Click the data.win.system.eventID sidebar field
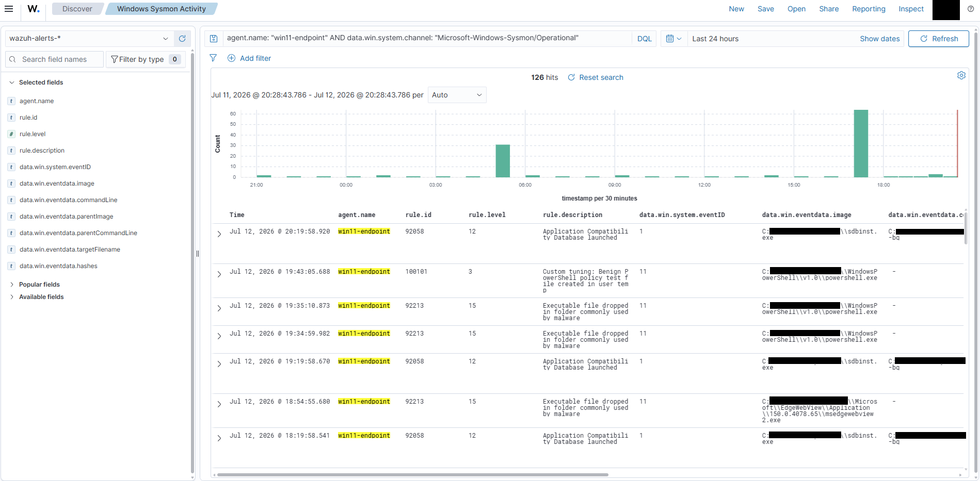Screen dimensions: 980x481 tap(55, 167)
